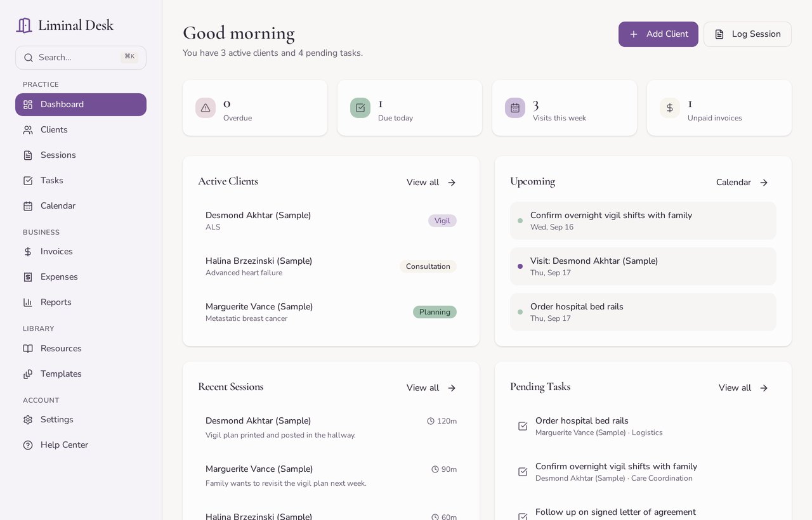Image resolution: width=812 pixels, height=520 pixels.
Task: Click the plus icon on Add Client
Action: pyautogui.click(x=634, y=34)
